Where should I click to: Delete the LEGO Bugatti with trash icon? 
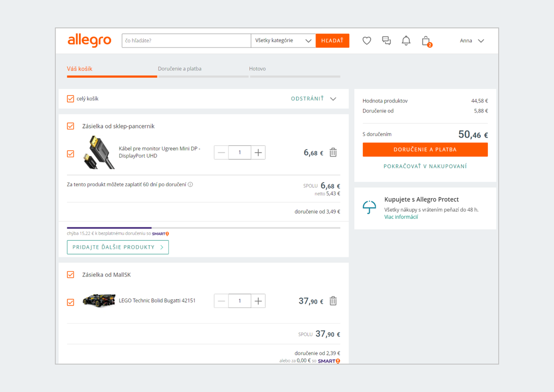333,301
